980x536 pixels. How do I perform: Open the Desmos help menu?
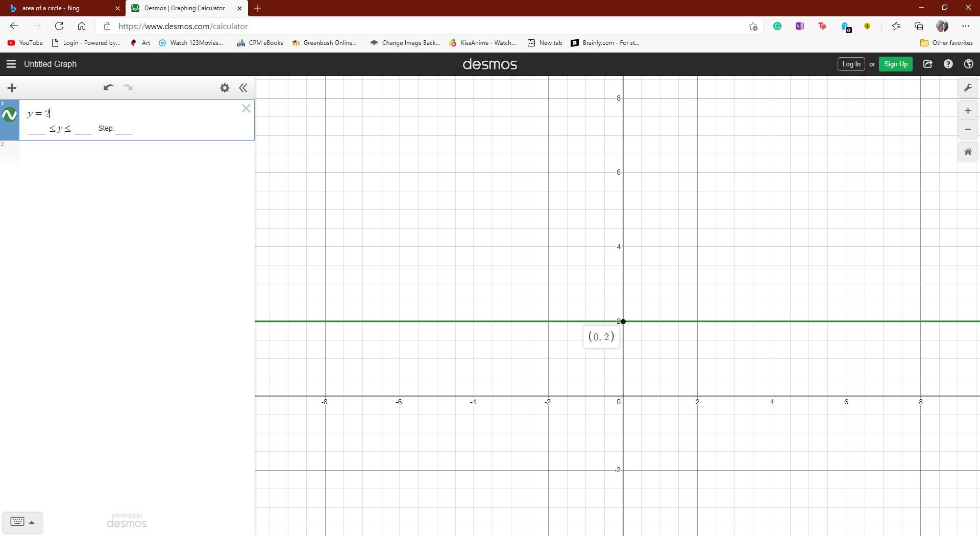click(948, 64)
